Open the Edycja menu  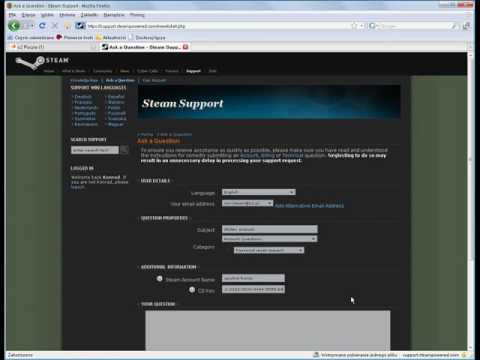coord(28,15)
